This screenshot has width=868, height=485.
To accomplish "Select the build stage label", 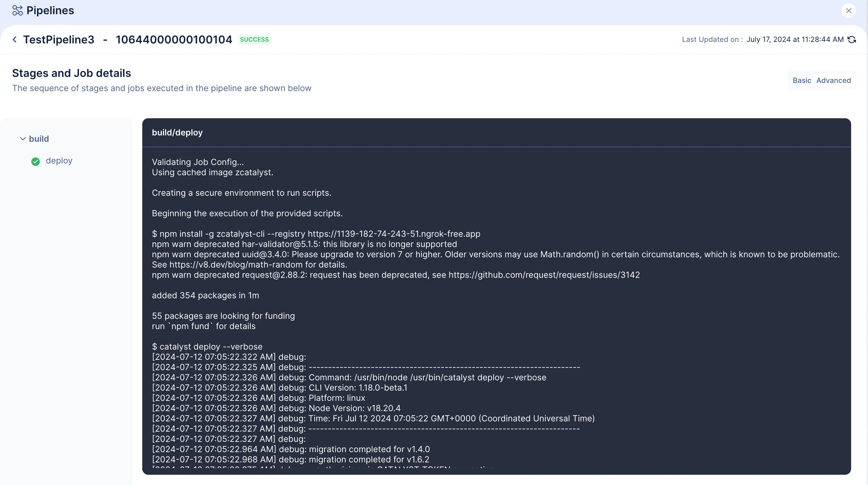I will click(x=39, y=139).
